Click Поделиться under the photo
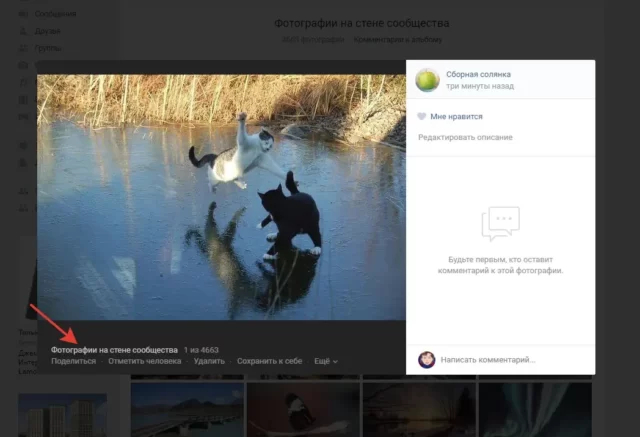The image size is (640, 437). (x=73, y=361)
